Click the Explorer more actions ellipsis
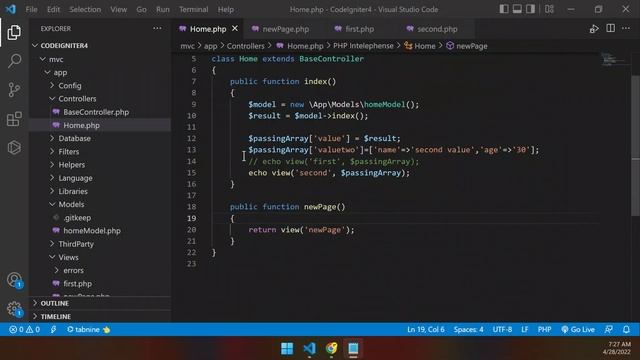640x360 pixels. (x=157, y=29)
